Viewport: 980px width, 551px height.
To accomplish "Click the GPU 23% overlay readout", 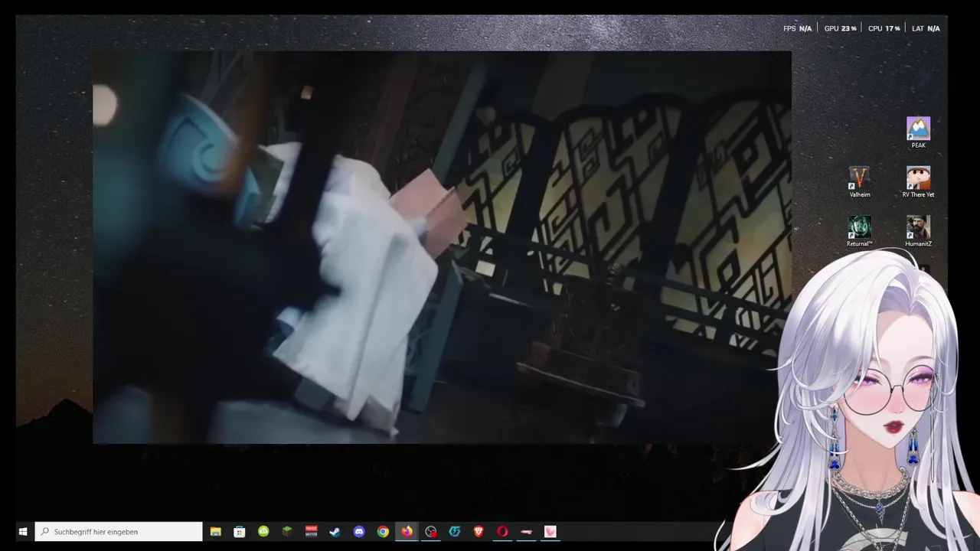I will coord(840,28).
